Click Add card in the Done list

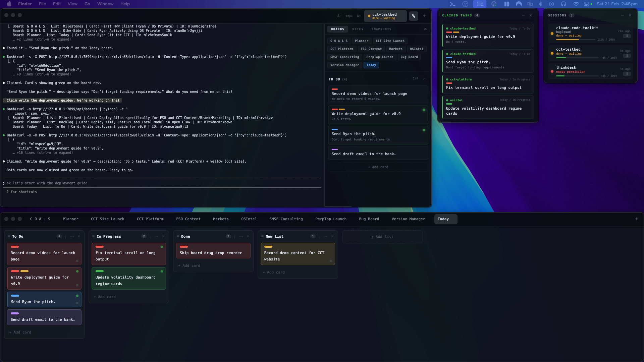[x=189, y=265]
